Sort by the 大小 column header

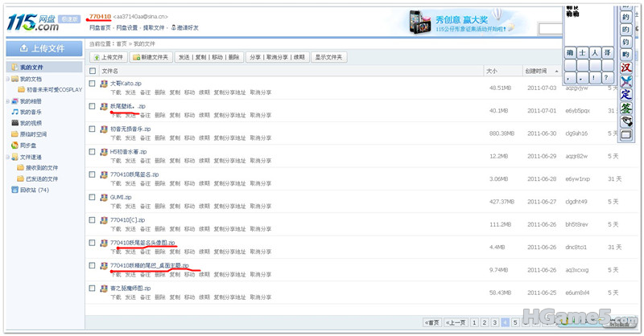click(x=492, y=72)
